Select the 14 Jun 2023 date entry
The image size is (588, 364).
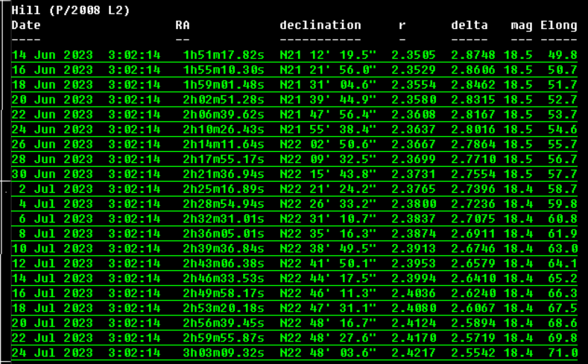[x=52, y=55]
